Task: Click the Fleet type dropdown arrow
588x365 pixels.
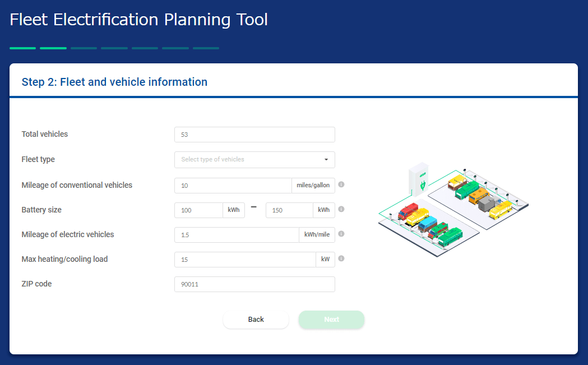Action: click(326, 160)
